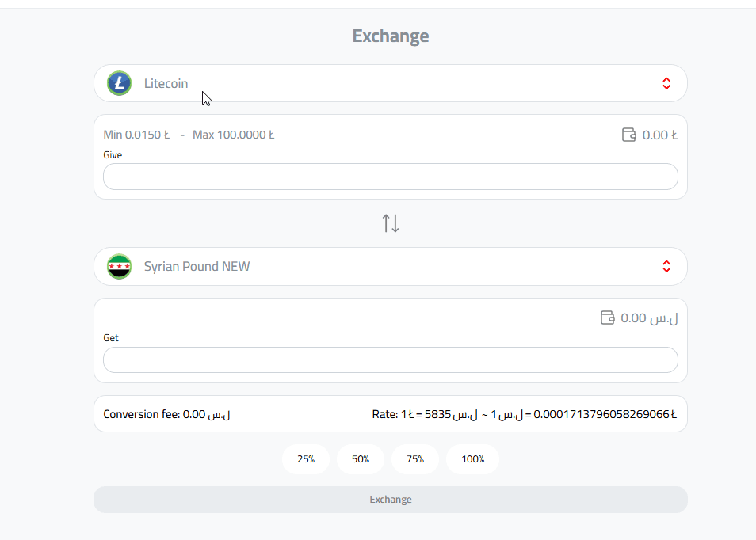
Task: Focus the Give amount input field
Action: (391, 177)
